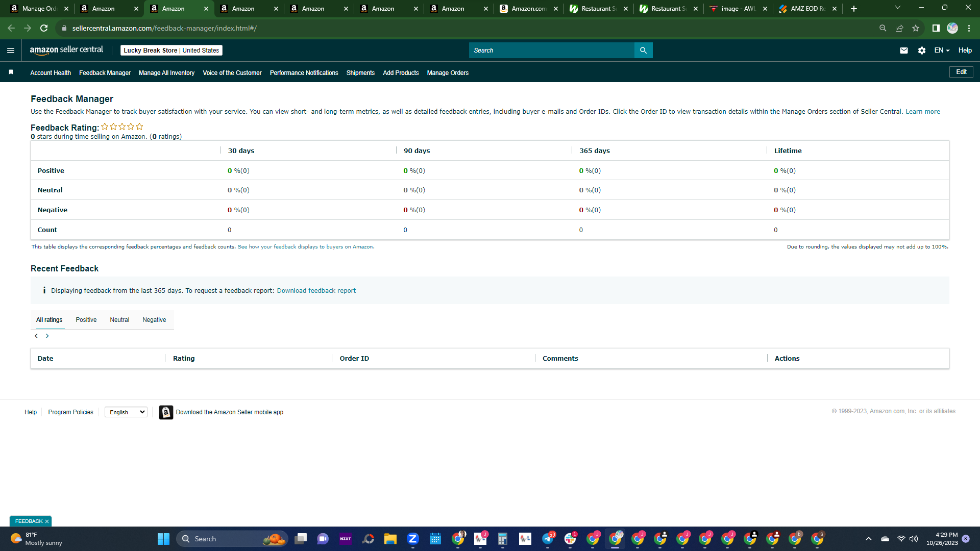
Task: Open Windows Start menu
Action: [x=163, y=539]
